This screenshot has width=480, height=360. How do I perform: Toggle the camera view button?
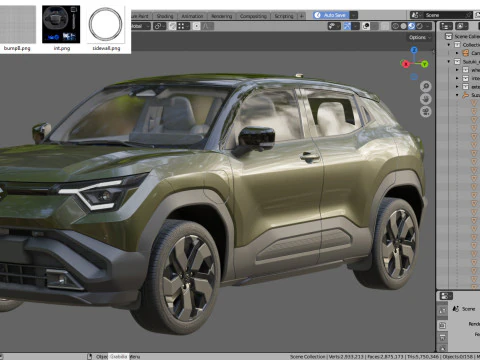[x=426, y=111]
